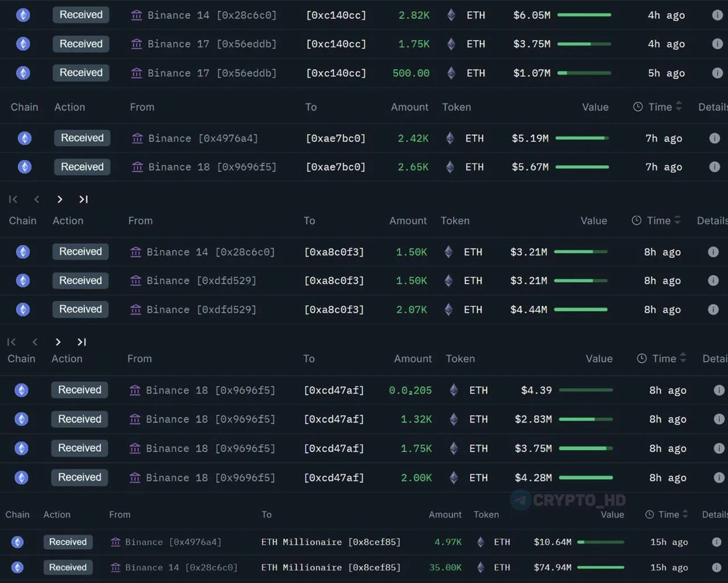
Task: Click Received badge on the $6.05M row
Action: pos(81,15)
